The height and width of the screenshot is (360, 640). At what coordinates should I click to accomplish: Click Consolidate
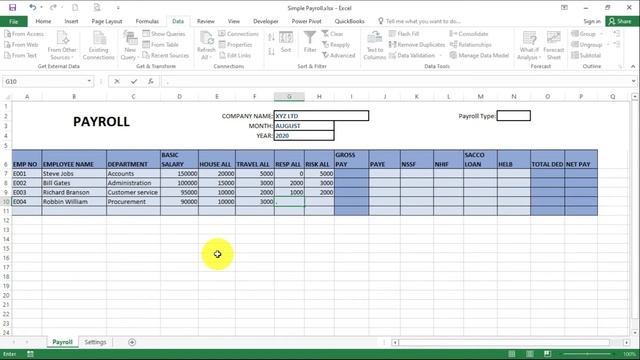point(469,34)
